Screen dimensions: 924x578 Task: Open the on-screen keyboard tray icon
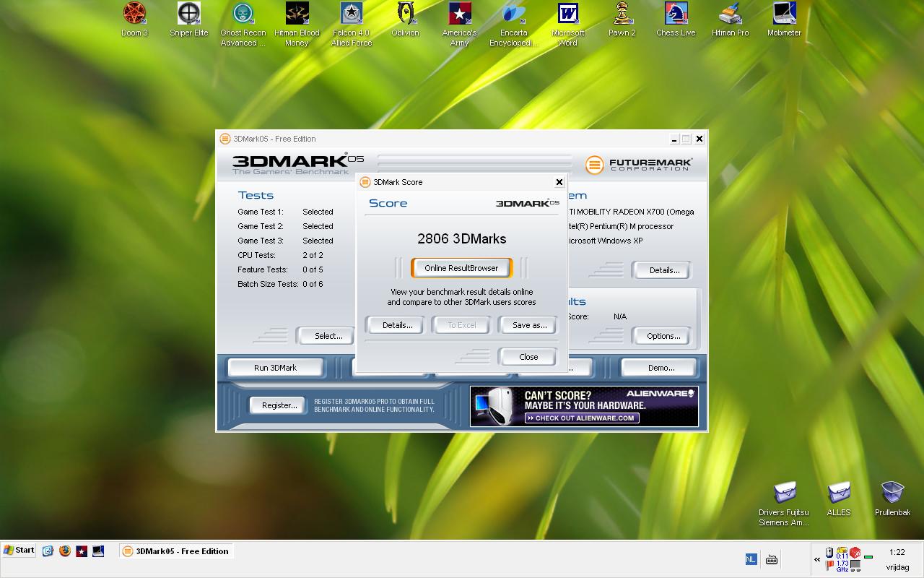[x=771, y=559]
